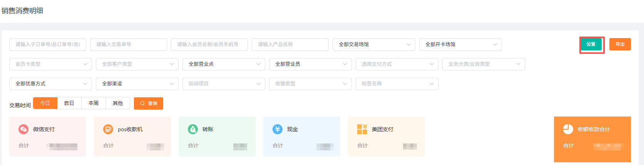Click the green 转账 transfer icon
644x165 pixels.
point(193,129)
